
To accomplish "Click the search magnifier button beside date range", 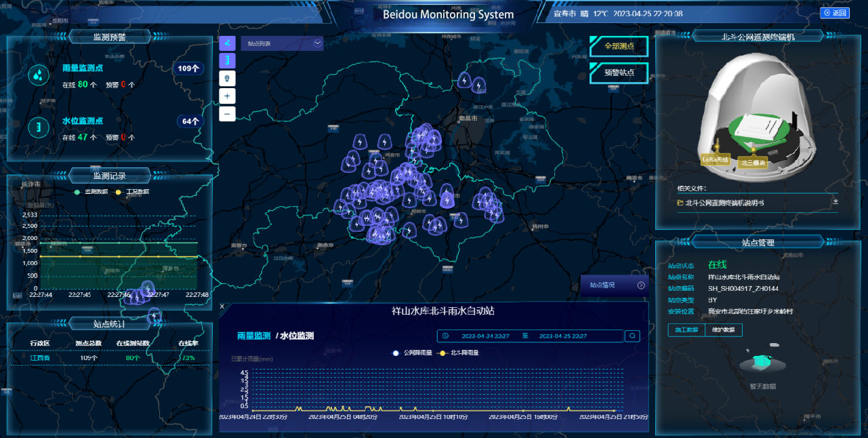I will point(632,336).
